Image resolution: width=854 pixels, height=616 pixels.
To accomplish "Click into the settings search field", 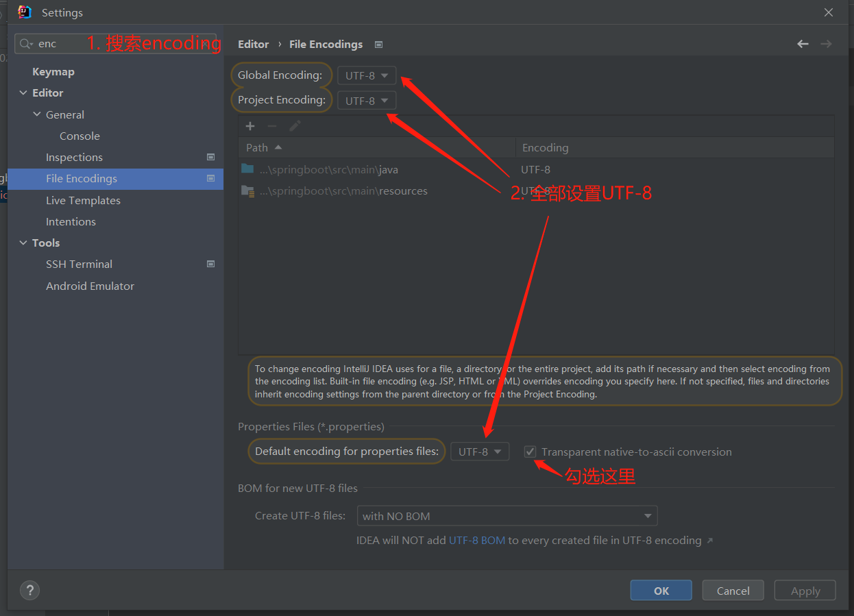I will (115, 44).
